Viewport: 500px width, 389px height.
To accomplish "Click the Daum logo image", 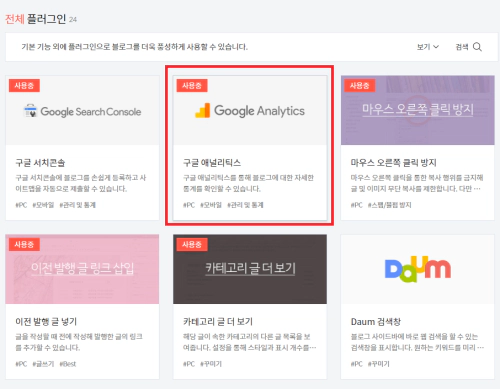I will pyautogui.click(x=418, y=269).
